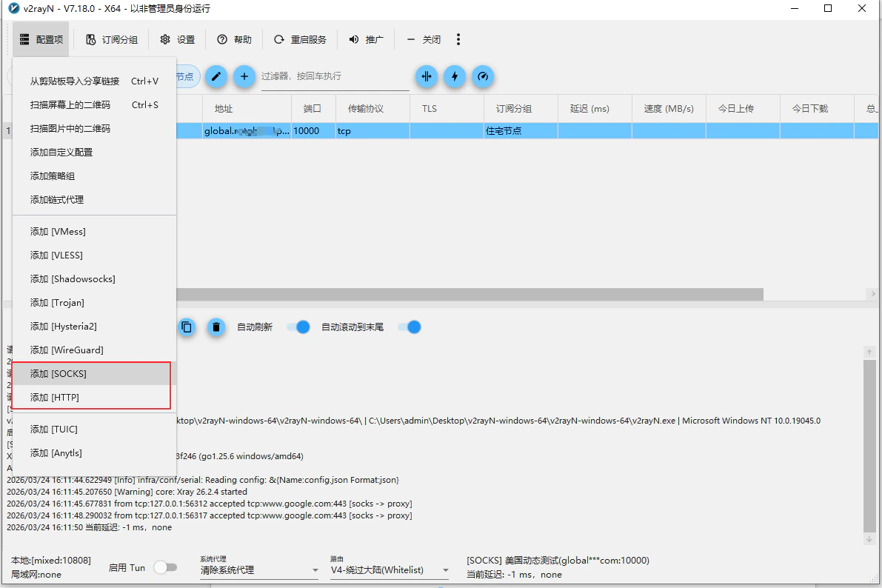The image size is (882, 588).
Task: Click 住宅节点 cell in server row
Action: pos(521,130)
